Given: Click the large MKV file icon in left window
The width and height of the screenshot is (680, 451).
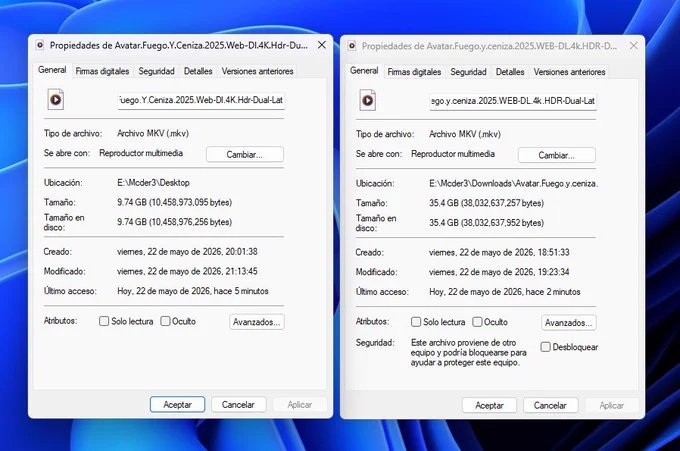Looking at the screenshot, I should 56,100.
